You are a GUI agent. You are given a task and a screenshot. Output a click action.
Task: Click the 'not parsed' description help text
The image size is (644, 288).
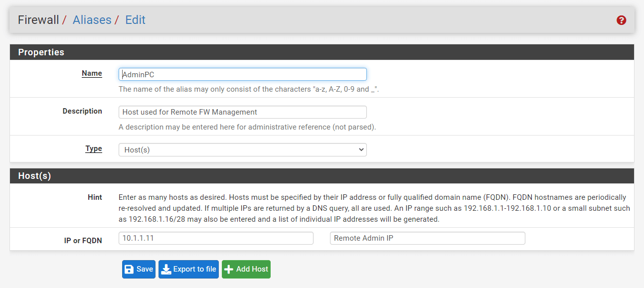(247, 127)
